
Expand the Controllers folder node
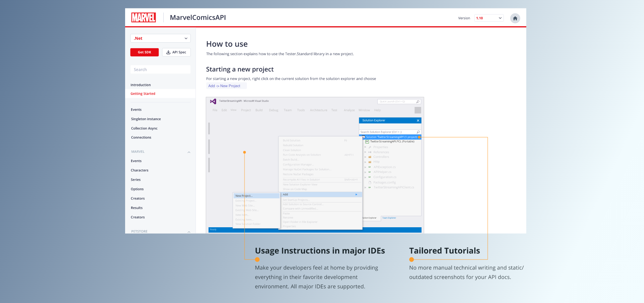[365, 157]
